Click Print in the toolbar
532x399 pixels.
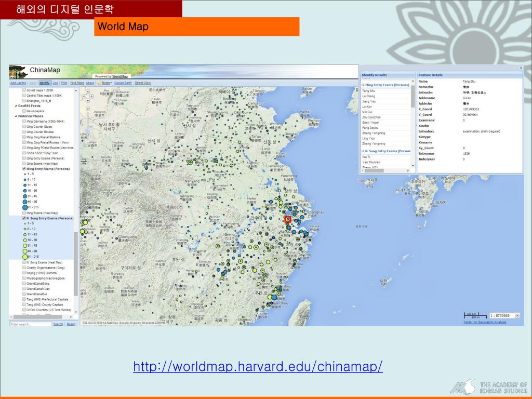(64, 83)
